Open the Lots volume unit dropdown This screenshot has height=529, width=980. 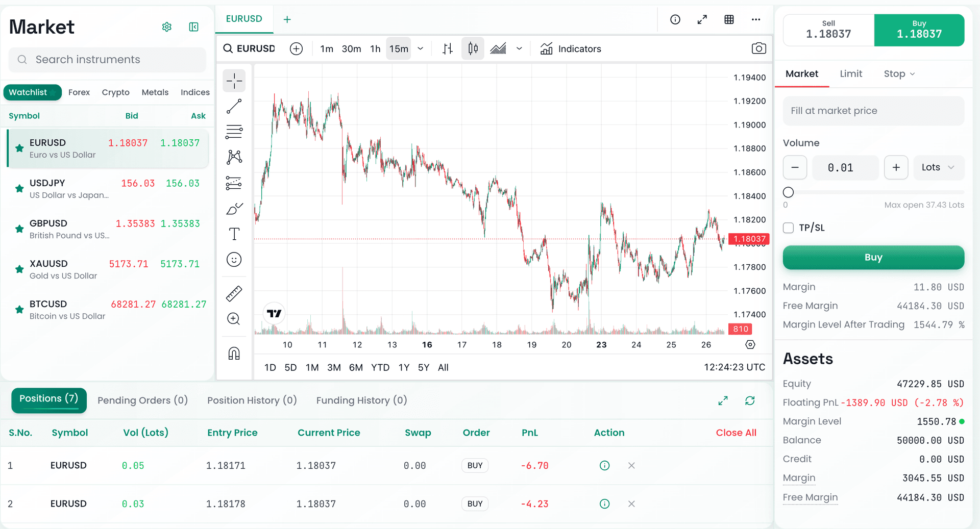tap(938, 167)
